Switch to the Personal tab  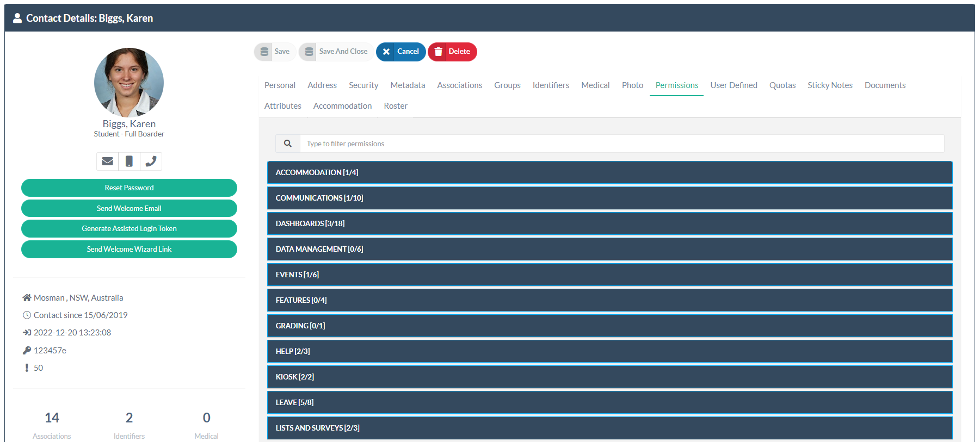[280, 85]
